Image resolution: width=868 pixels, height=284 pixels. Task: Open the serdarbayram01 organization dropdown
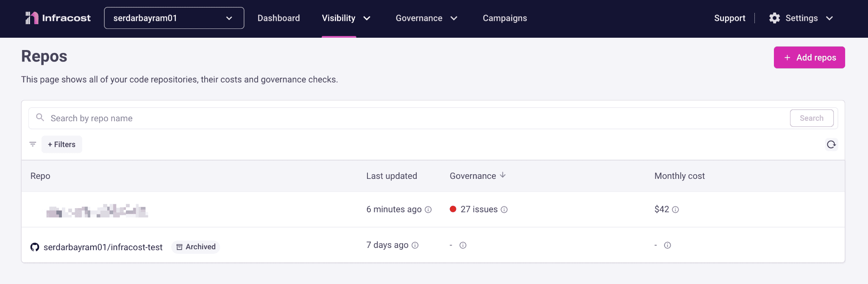point(174,18)
